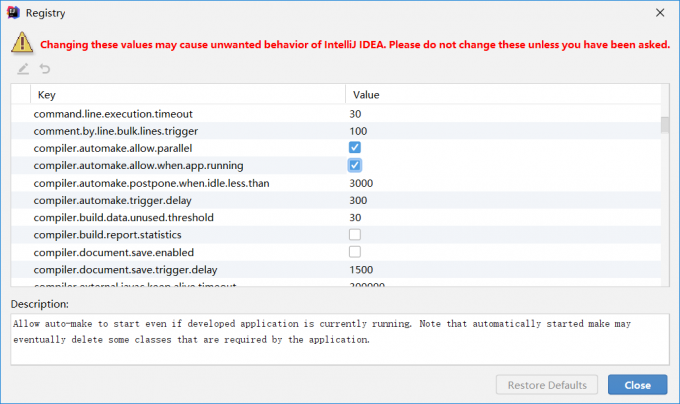Uncheck compiler.automake.allow.parallel checkbox
This screenshot has width=680, height=404.
355,148
